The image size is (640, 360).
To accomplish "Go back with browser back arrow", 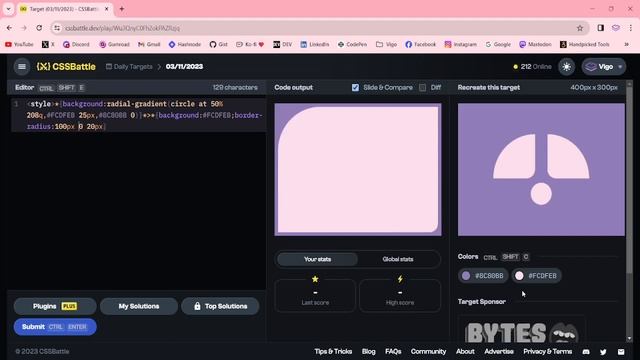I will (9, 28).
